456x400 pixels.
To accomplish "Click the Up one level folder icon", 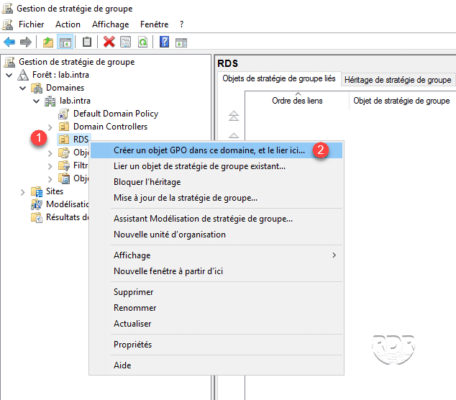I will pos(48,42).
